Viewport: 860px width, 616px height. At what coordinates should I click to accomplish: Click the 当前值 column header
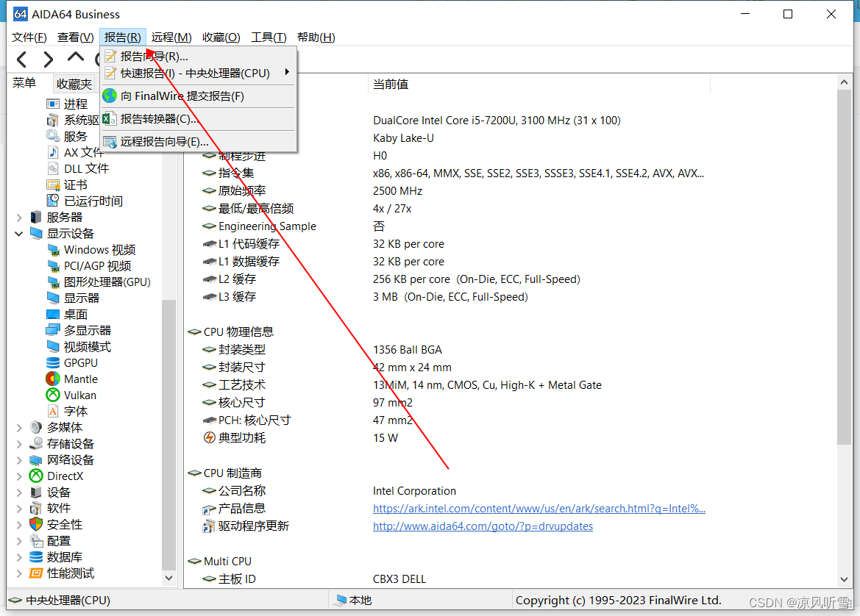pos(539,85)
